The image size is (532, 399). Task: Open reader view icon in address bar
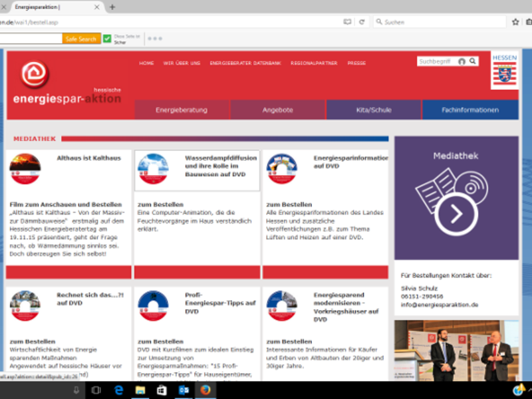[347, 22]
